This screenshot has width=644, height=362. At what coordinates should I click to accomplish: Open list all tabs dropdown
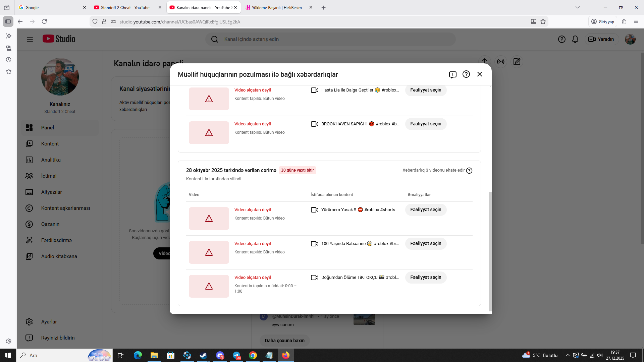[578, 7]
